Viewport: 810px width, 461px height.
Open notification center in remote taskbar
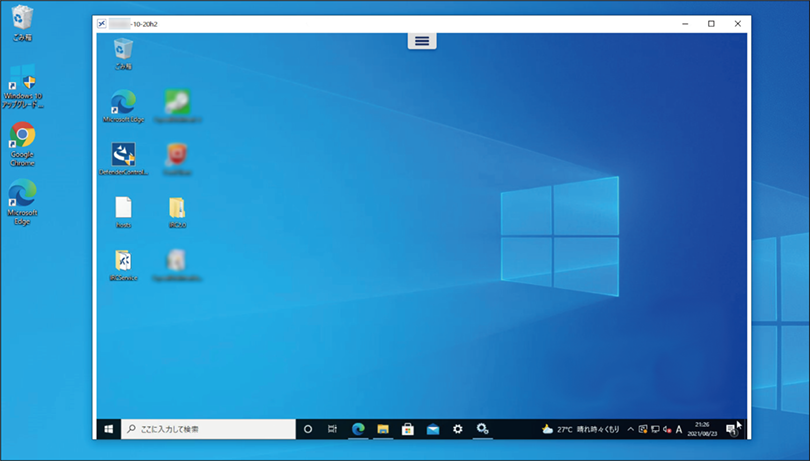tap(731, 429)
